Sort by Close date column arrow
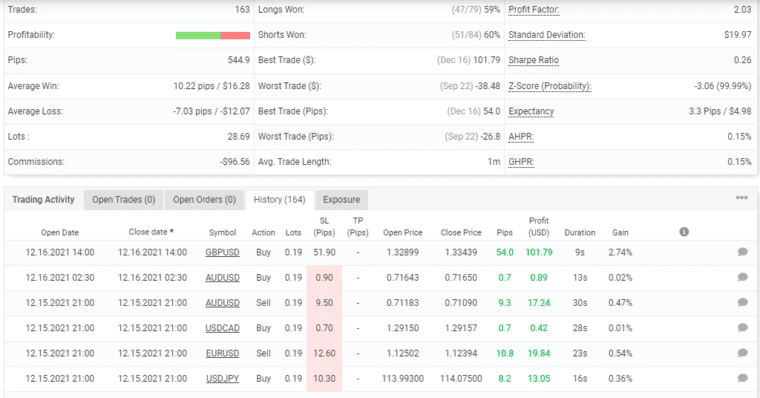The height and width of the screenshot is (398, 760). (x=172, y=232)
